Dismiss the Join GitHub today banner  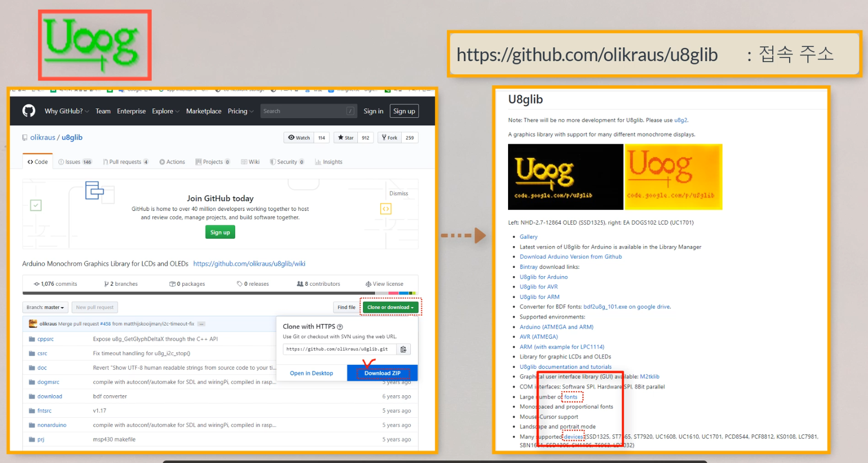pyautogui.click(x=399, y=194)
